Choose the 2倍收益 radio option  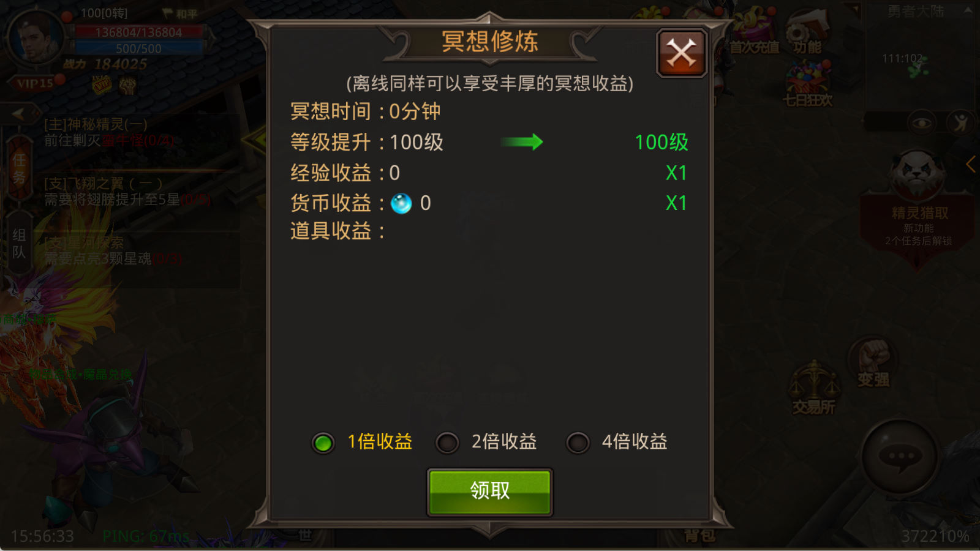pos(447,443)
